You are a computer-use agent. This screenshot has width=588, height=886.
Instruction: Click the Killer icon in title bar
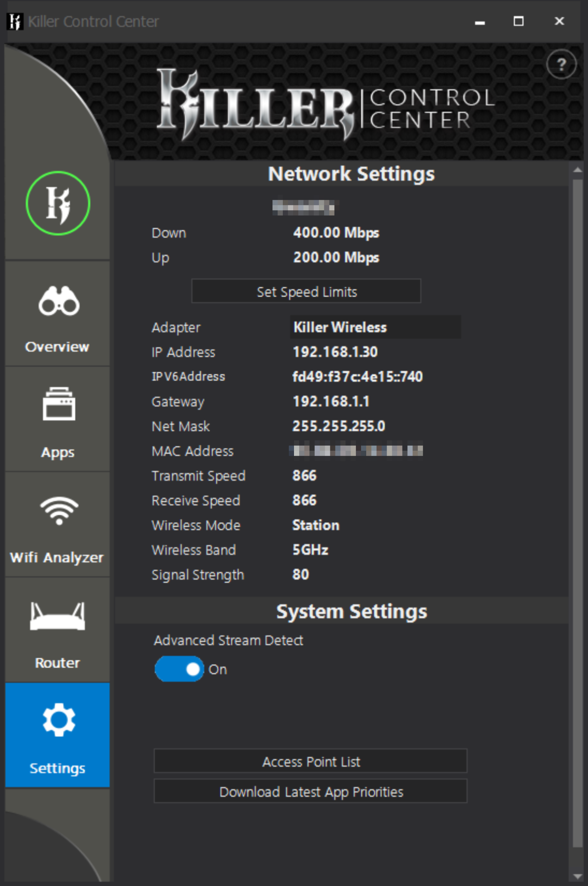(15, 21)
